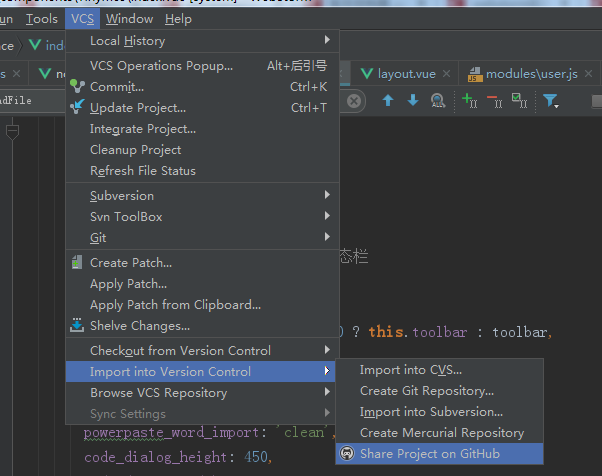602x476 pixels.
Task: Click the Shelve Changes download icon
Action: (x=77, y=325)
